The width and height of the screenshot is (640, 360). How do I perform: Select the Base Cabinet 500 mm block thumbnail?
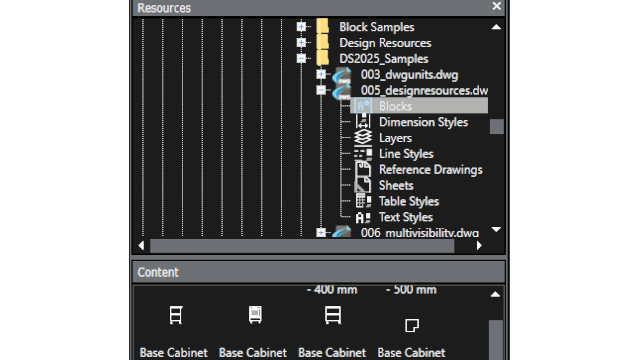tap(411, 325)
